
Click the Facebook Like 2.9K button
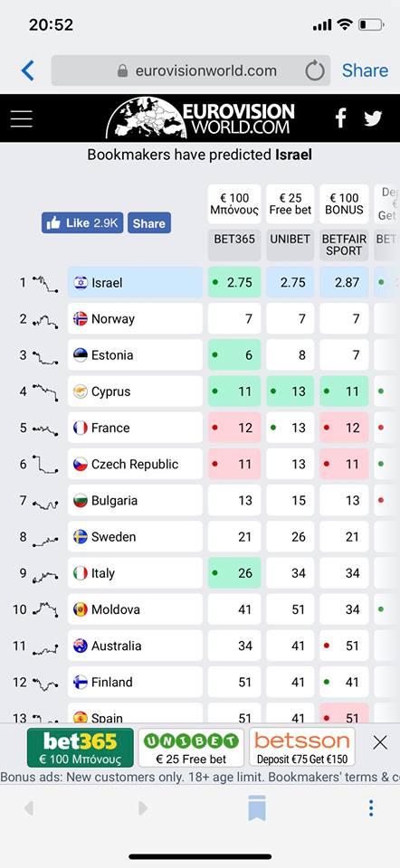click(x=82, y=222)
